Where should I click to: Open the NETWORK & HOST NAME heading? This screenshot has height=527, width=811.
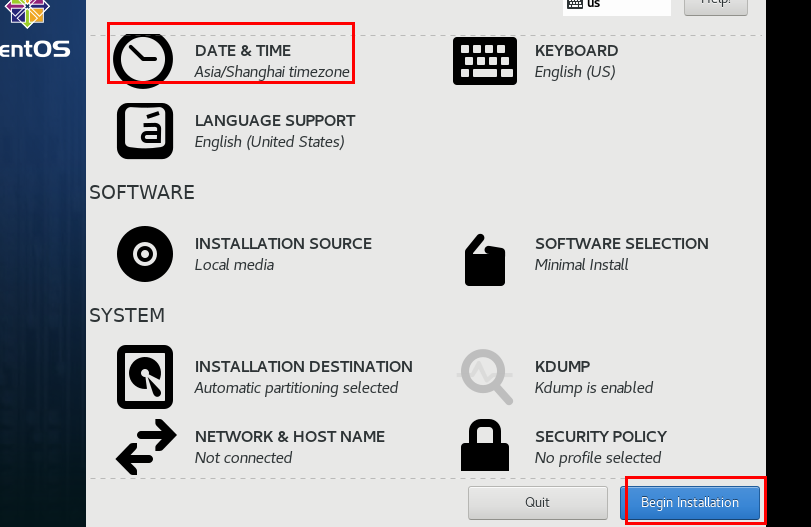[290, 436]
